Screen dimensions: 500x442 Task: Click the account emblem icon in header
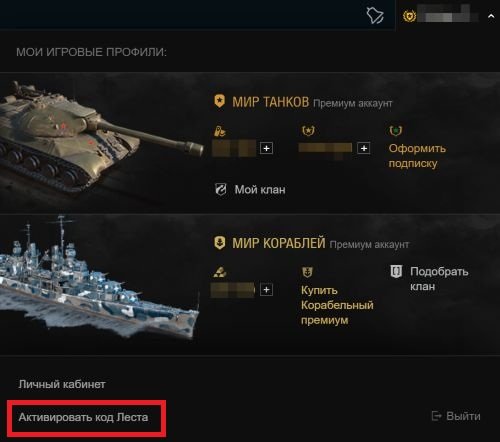tap(409, 16)
